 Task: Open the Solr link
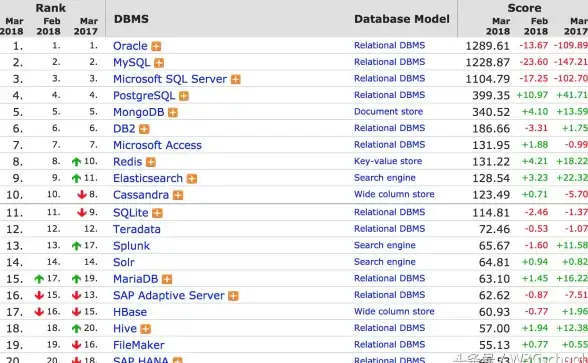coord(124,262)
